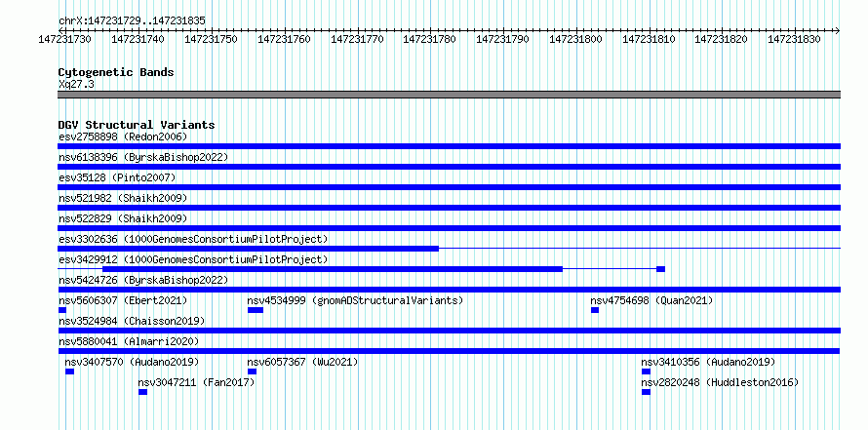868x430 pixels.
Task: Click ruler position 147231820
Action: point(721,39)
